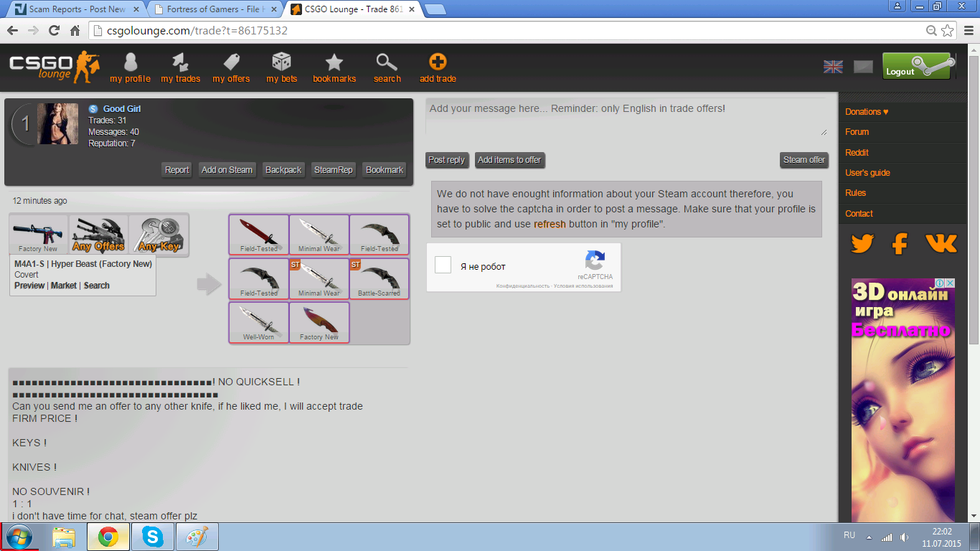Image resolution: width=980 pixels, height=551 pixels.
Task: Click the Add on Steam button
Action: click(x=227, y=170)
